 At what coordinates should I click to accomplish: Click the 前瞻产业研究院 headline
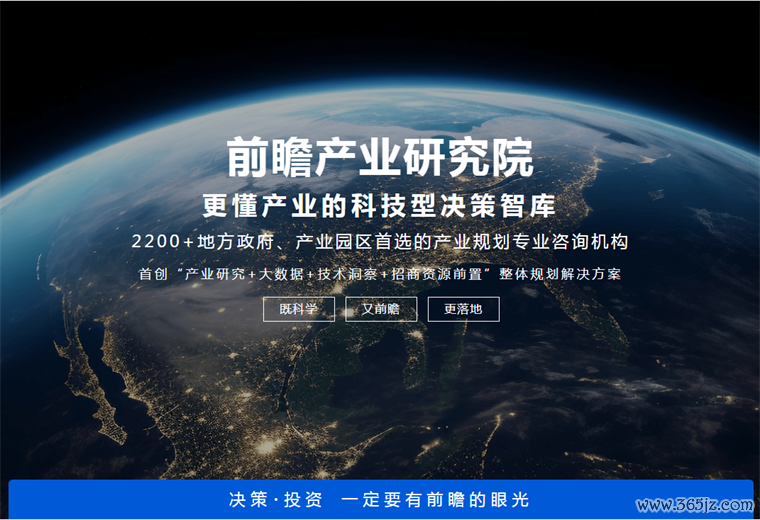click(x=380, y=158)
